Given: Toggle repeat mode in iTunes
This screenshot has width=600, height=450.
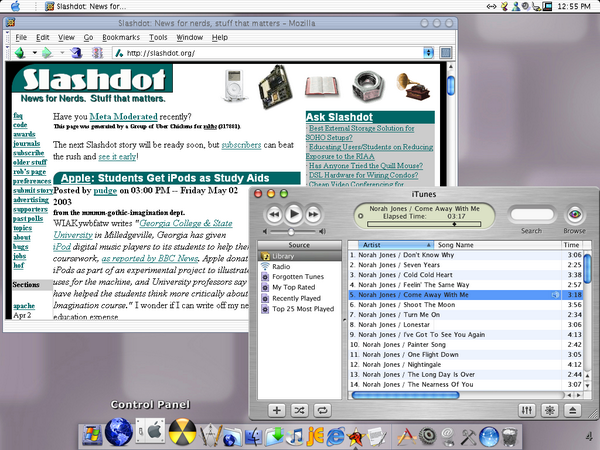Looking at the screenshot, I should (x=323, y=410).
